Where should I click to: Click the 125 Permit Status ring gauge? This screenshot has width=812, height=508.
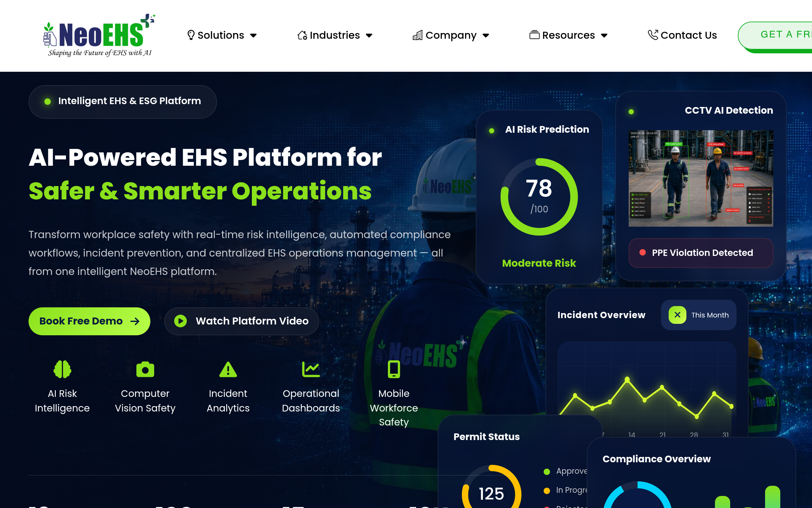coord(492,487)
